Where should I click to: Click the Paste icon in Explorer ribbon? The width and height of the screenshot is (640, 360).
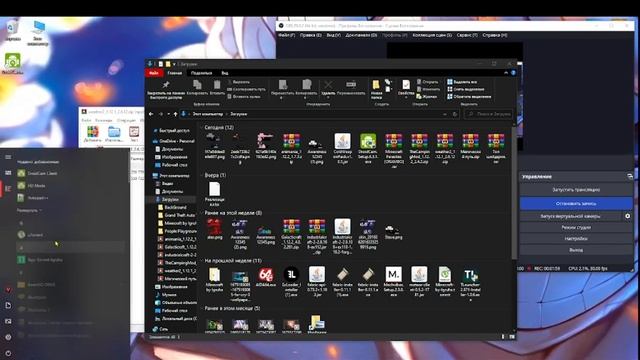[x=217, y=84]
